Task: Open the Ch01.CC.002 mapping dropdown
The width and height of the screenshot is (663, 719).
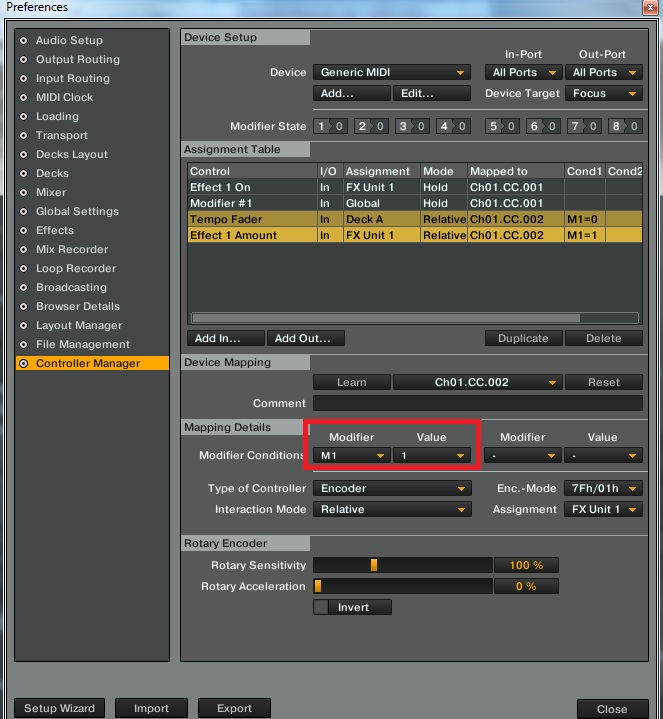Action: tap(477, 382)
